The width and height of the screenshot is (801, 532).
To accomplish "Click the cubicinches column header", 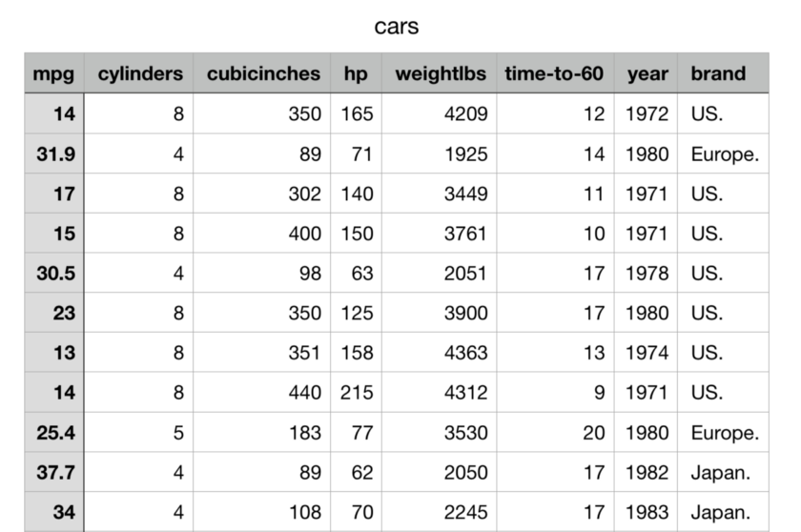I will tap(261, 74).
